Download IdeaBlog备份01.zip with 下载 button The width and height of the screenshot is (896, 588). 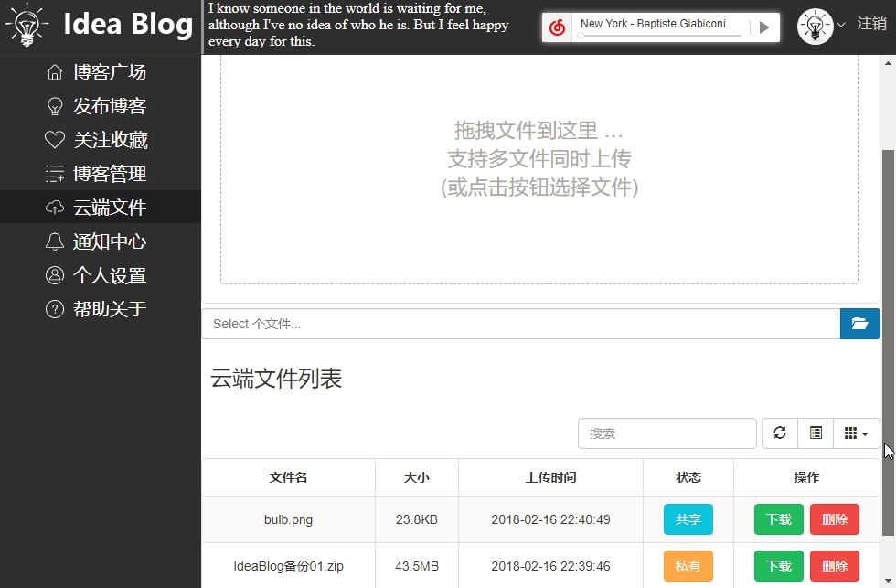point(778,566)
